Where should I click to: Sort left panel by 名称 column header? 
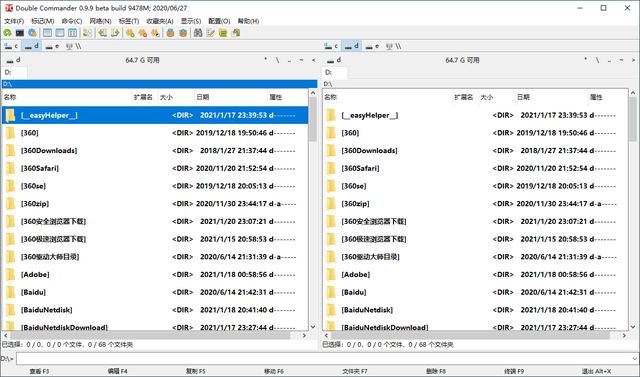click(67, 97)
